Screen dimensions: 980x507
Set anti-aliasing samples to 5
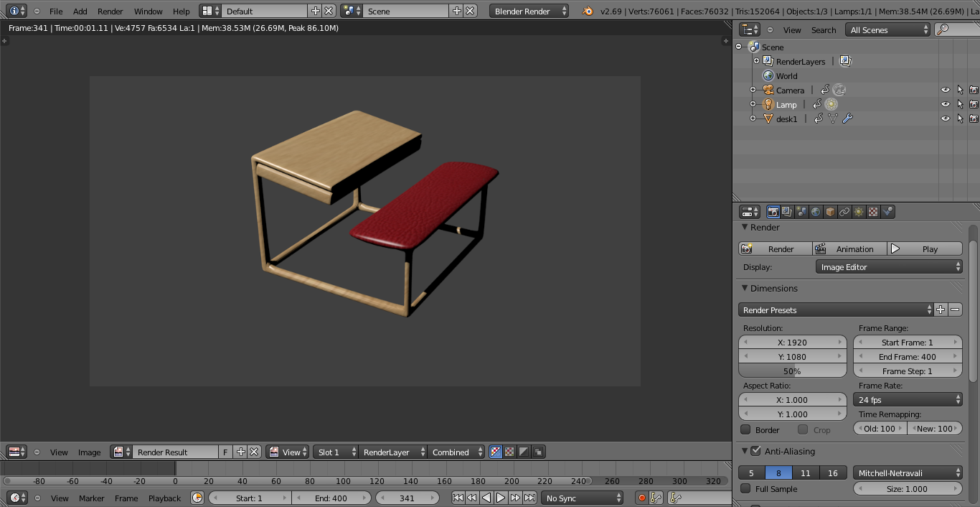(751, 473)
